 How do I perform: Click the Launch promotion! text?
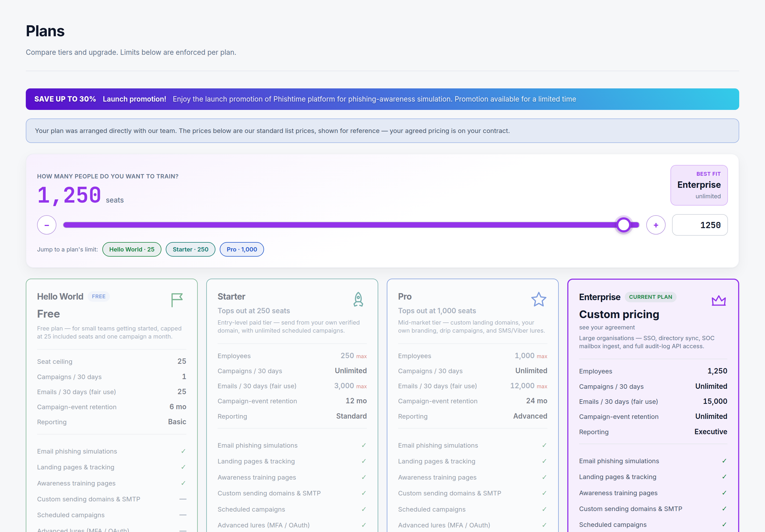134,99
